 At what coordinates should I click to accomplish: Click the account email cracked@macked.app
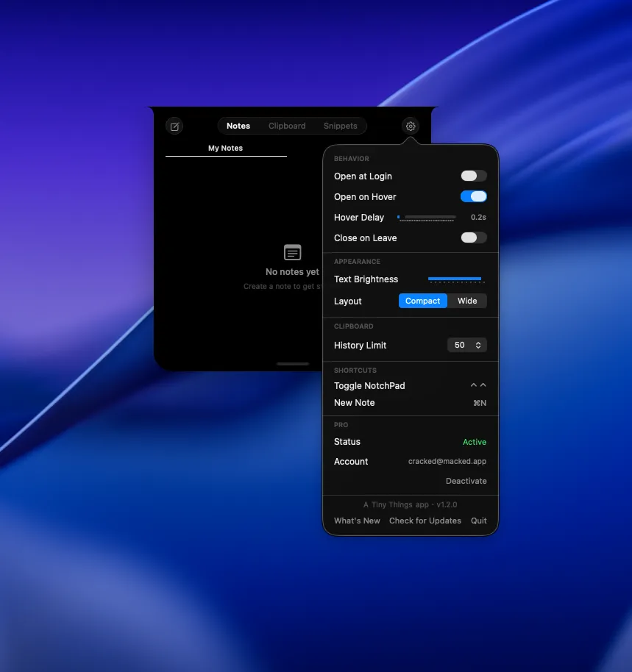point(447,461)
